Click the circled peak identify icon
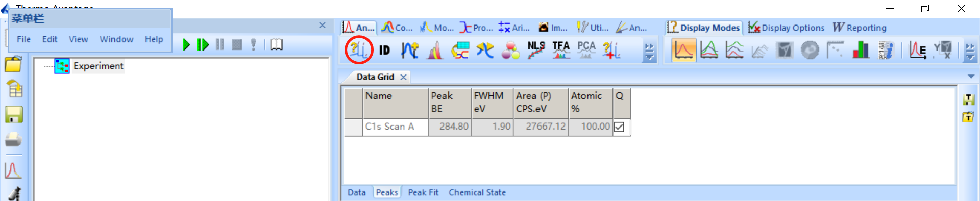Image resolution: width=980 pixels, height=201 pixels. [x=359, y=50]
